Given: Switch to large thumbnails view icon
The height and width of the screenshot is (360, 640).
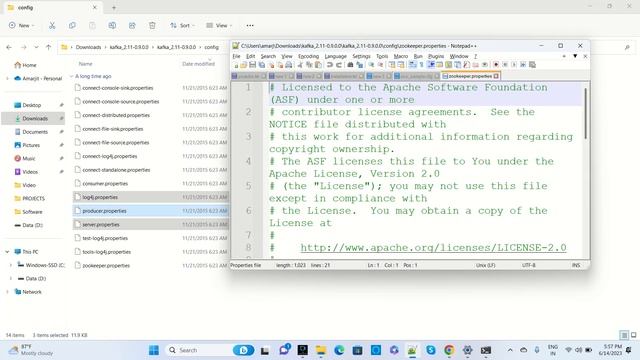Looking at the screenshot, I should (633, 335).
